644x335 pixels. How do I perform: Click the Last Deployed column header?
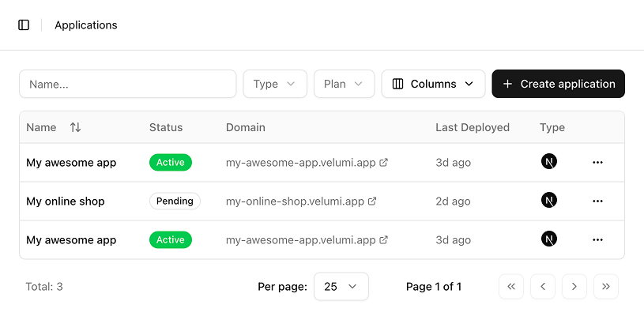(473, 127)
